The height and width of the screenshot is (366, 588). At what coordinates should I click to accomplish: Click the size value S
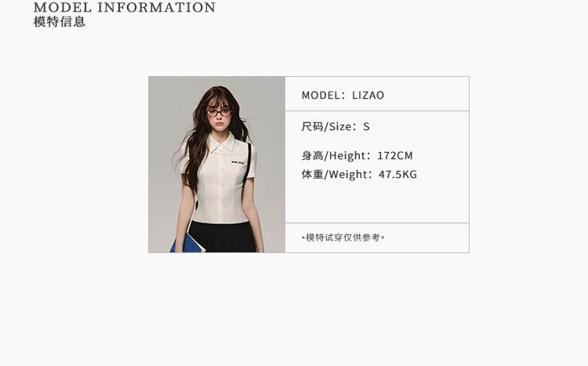366,127
